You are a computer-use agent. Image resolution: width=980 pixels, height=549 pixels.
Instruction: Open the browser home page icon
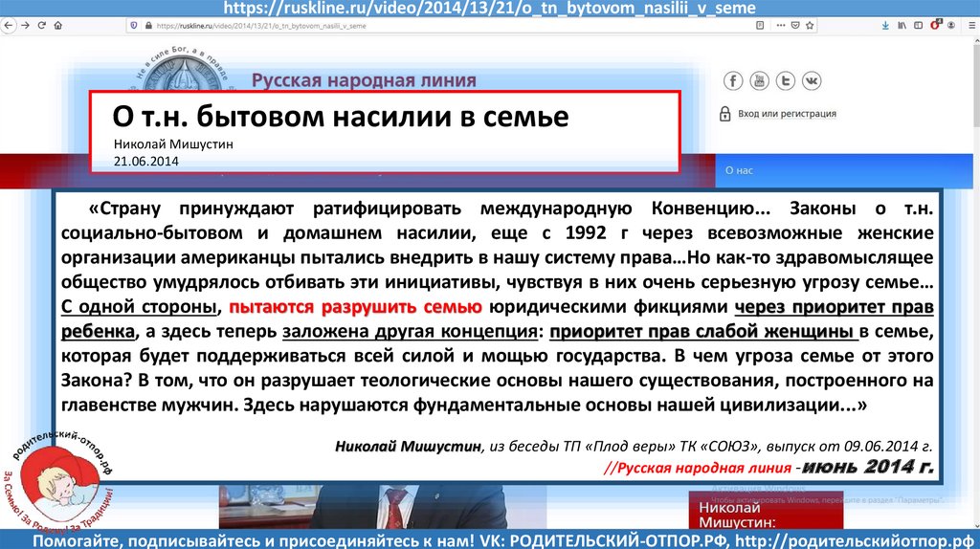point(58,26)
